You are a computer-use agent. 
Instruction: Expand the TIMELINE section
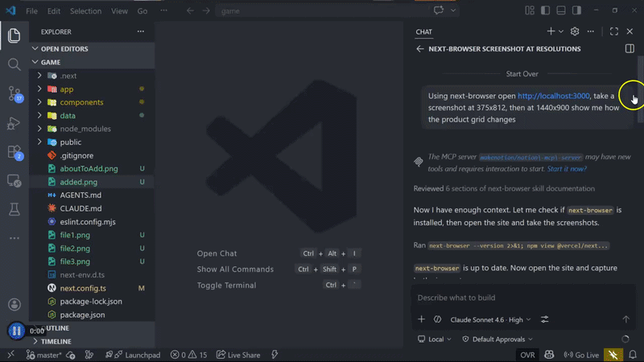[x=35, y=341]
